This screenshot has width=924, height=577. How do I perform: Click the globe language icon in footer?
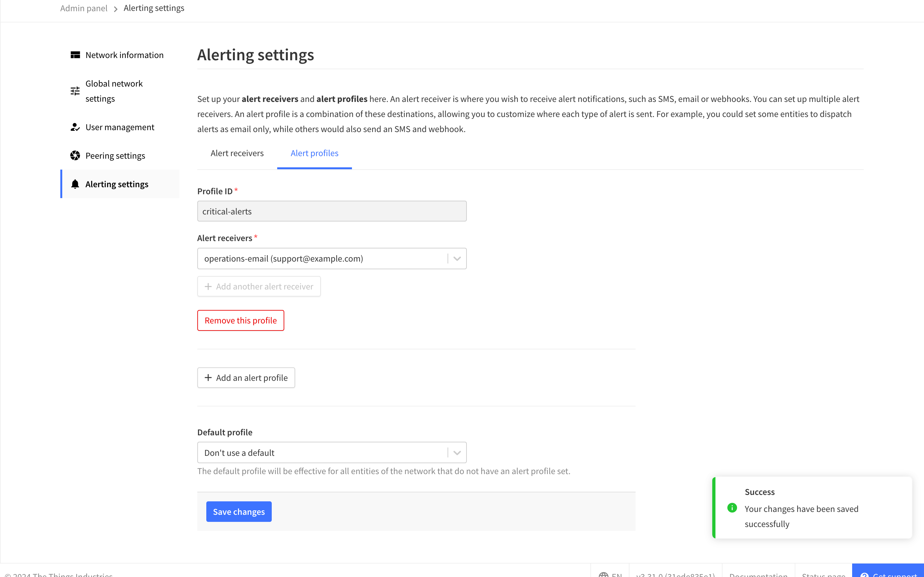point(603,574)
